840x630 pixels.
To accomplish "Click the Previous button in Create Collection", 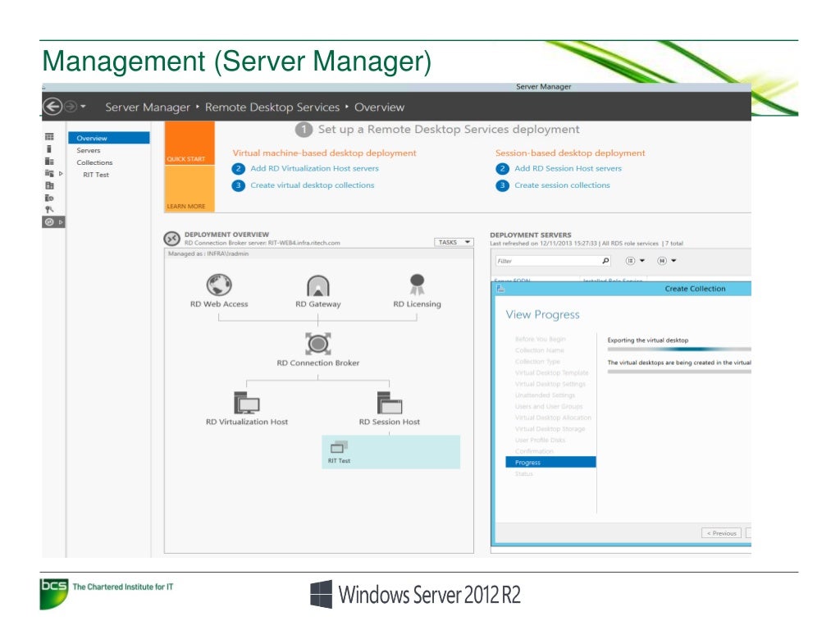I will coord(722,533).
